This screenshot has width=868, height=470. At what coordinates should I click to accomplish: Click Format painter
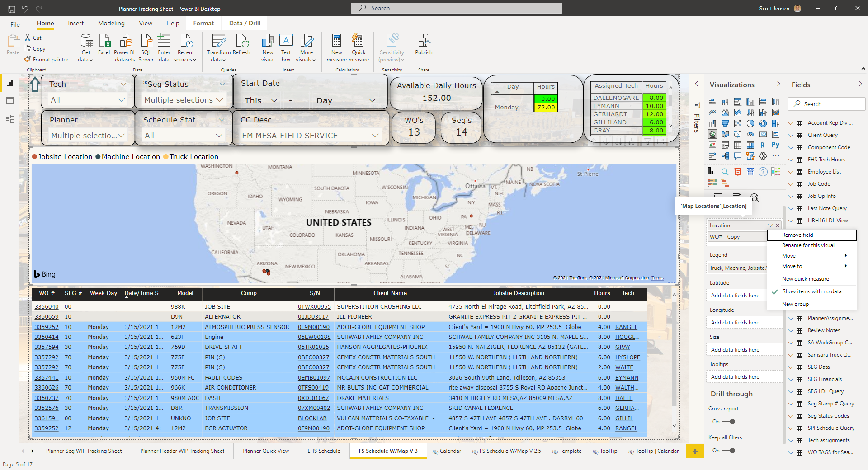pyautogui.click(x=46, y=60)
